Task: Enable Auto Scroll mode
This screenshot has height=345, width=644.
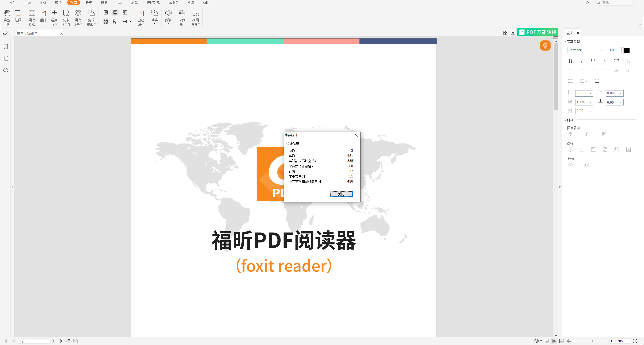Action: pos(141,17)
